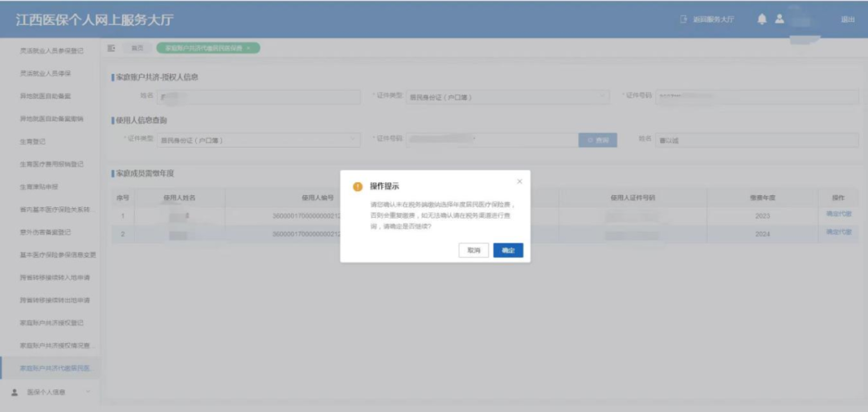Click the user profile avatar icon

tap(779, 19)
